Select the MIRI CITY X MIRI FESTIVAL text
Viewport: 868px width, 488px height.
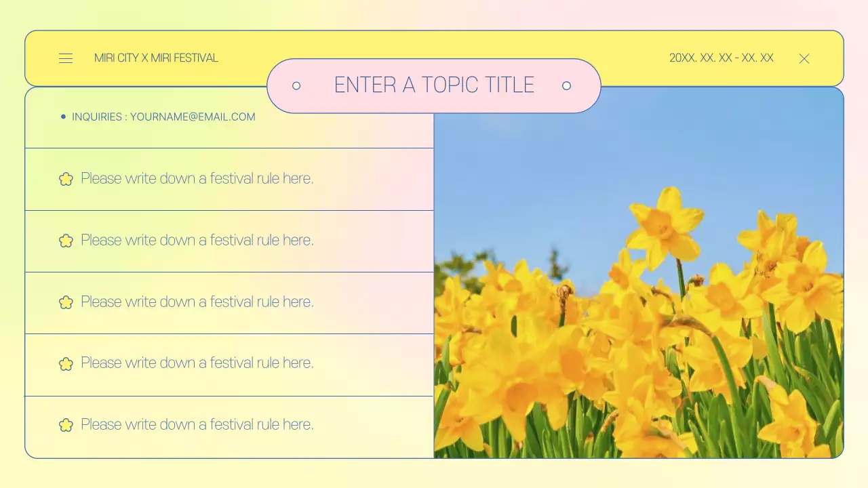pyautogui.click(x=156, y=58)
